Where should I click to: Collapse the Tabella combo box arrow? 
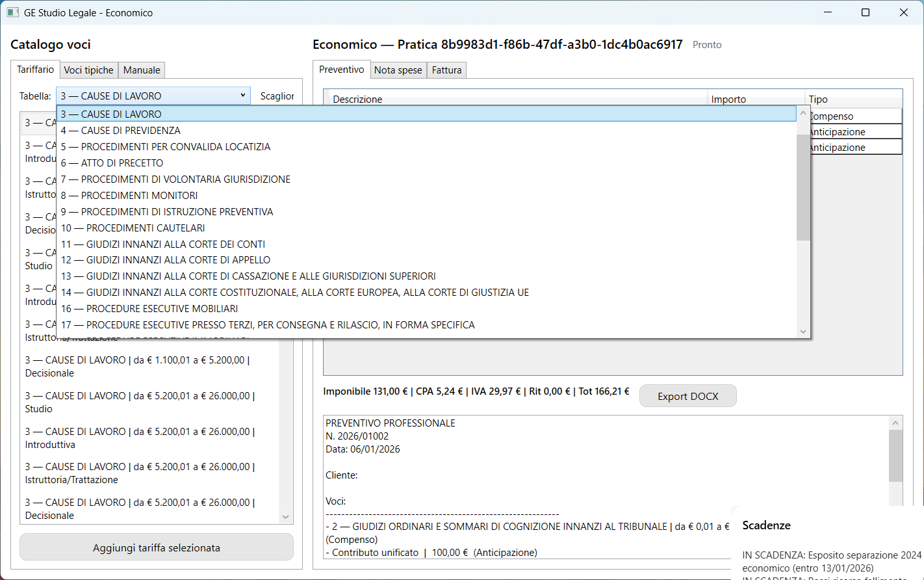242,96
